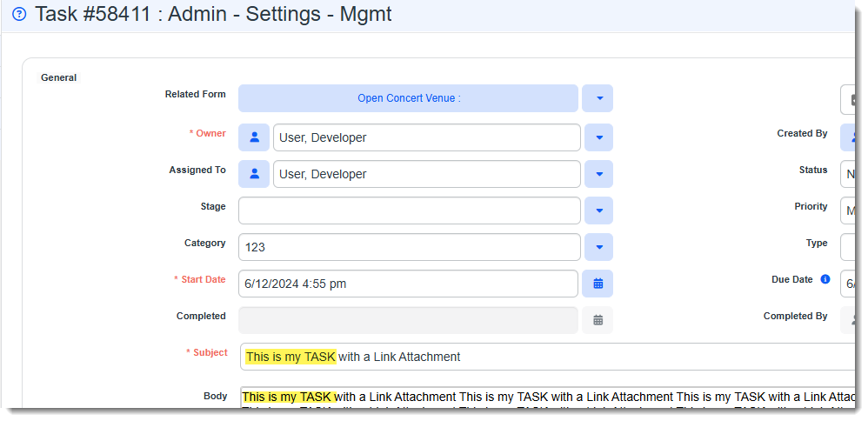This screenshot has height=421, width=868.
Task: Click the help icon beside Task title
Action: tap(19, 14)
